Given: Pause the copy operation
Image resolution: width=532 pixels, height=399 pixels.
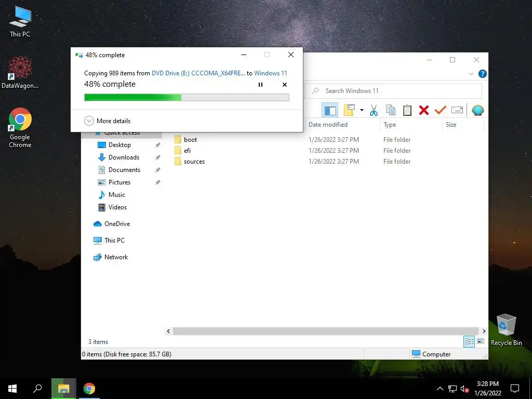Looking at the screenshot, I should point(261,85).
